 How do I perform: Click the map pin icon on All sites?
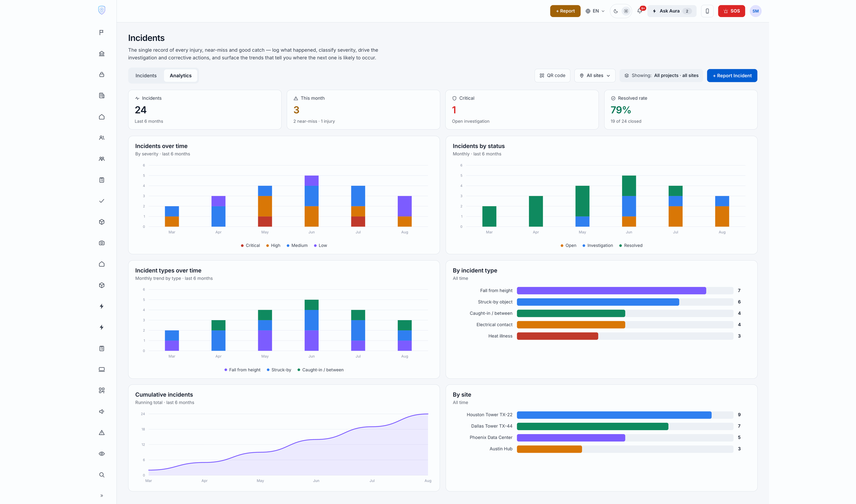click(582, 76)
